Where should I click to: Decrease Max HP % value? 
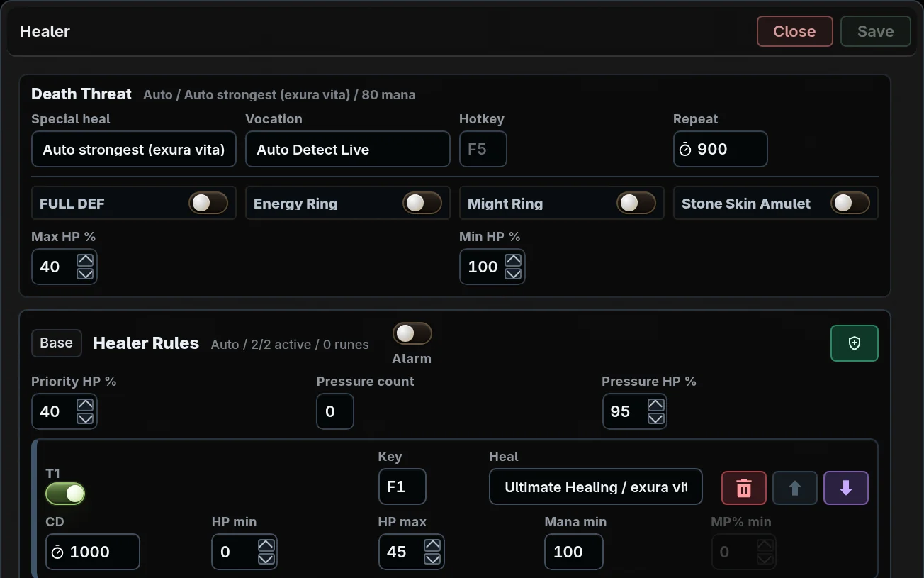tap(85, 274)
